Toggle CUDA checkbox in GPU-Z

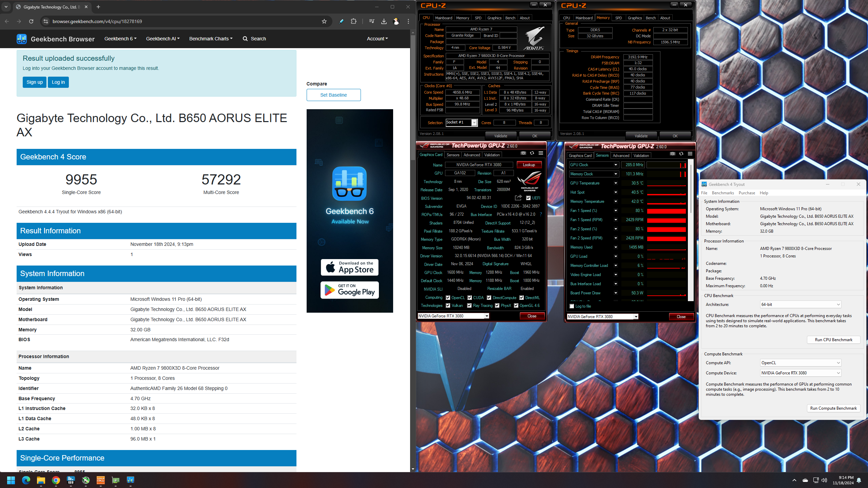470,298
